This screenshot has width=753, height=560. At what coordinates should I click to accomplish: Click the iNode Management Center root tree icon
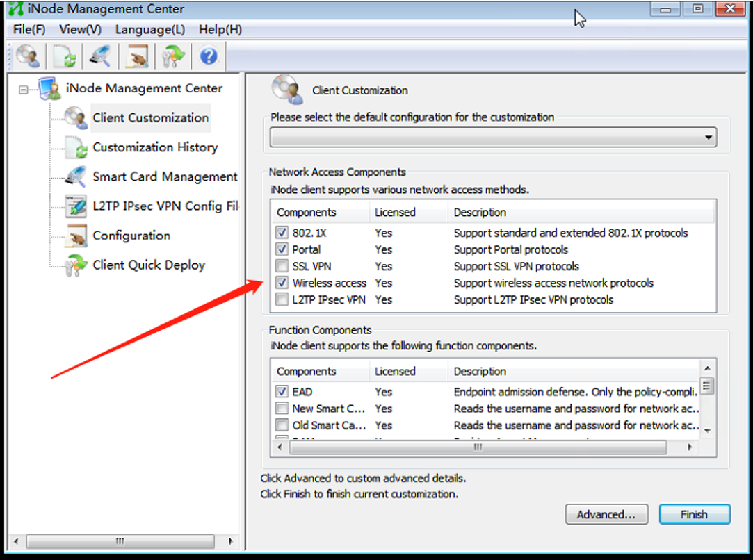pos(49,88)
